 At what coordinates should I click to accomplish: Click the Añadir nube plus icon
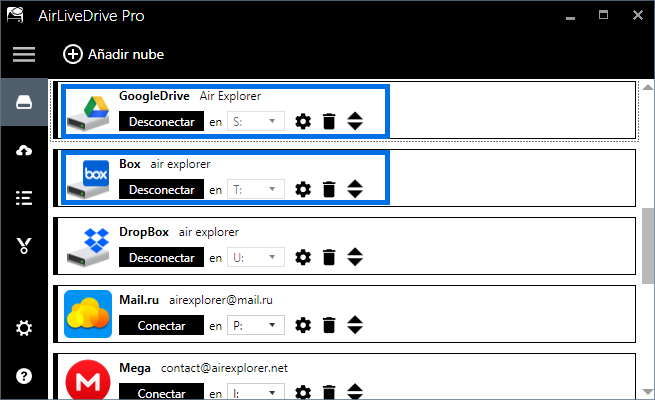point(73,54)
